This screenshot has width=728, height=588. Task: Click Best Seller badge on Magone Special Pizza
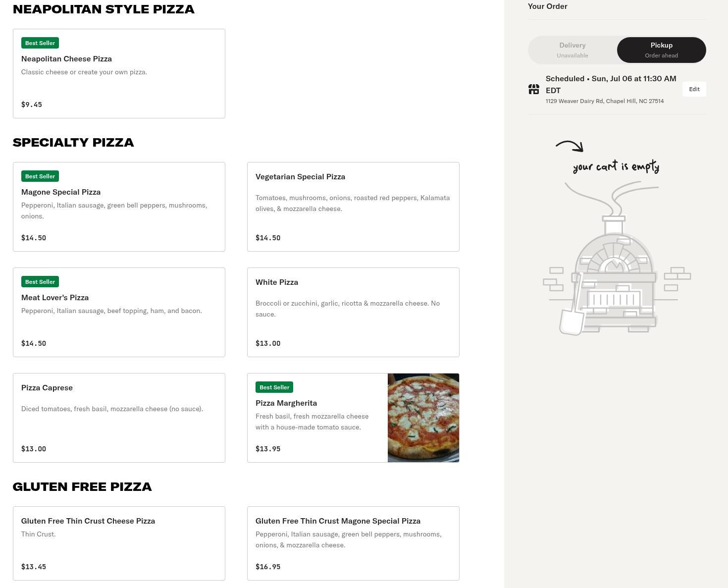40,176
